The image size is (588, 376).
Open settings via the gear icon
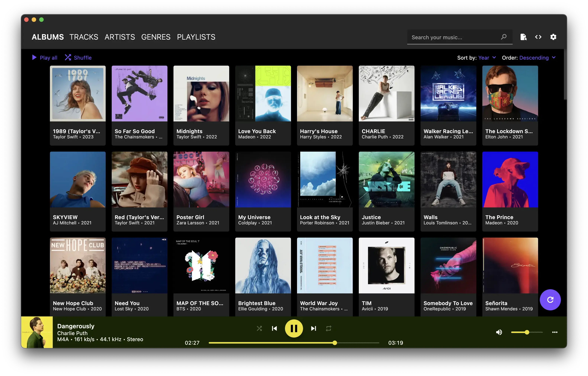pos(553,37)
